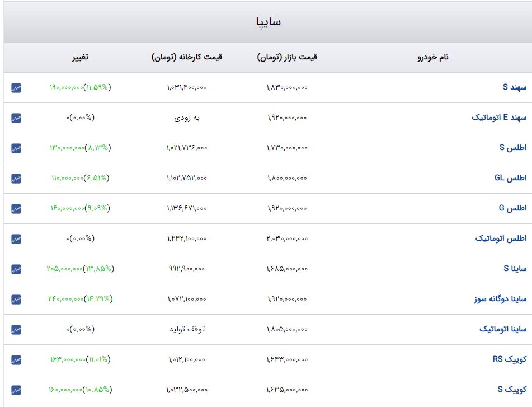This screenshot has height=407, width=532.
Task: Select factory price ۹۹۲,۹۰۰,۰۰۰ of ساینا S
Action: tap(187, 269)
